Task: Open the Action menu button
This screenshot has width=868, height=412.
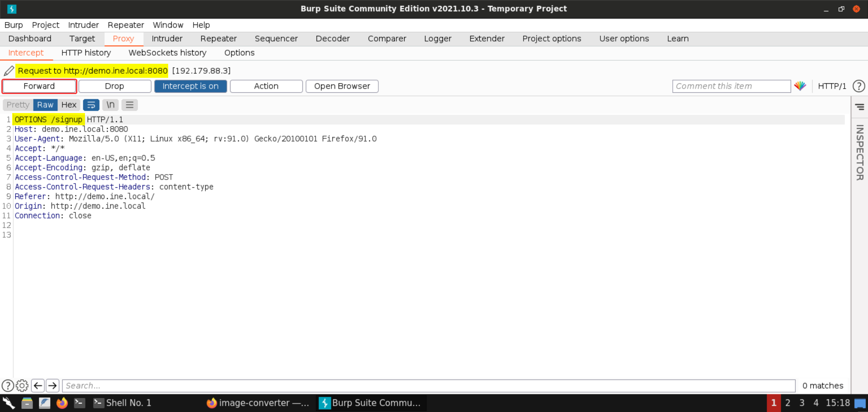Action: pyautogui.click(x=266, y=86)
